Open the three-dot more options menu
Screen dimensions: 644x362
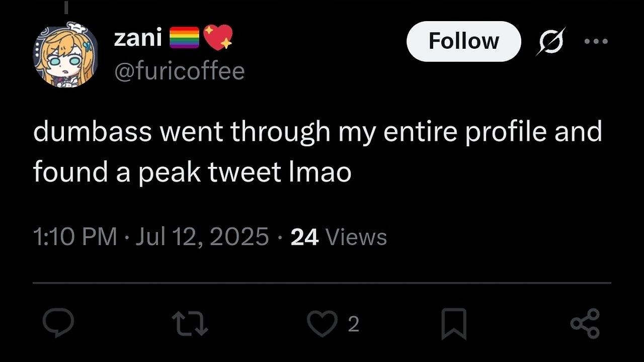coord(596,41)
